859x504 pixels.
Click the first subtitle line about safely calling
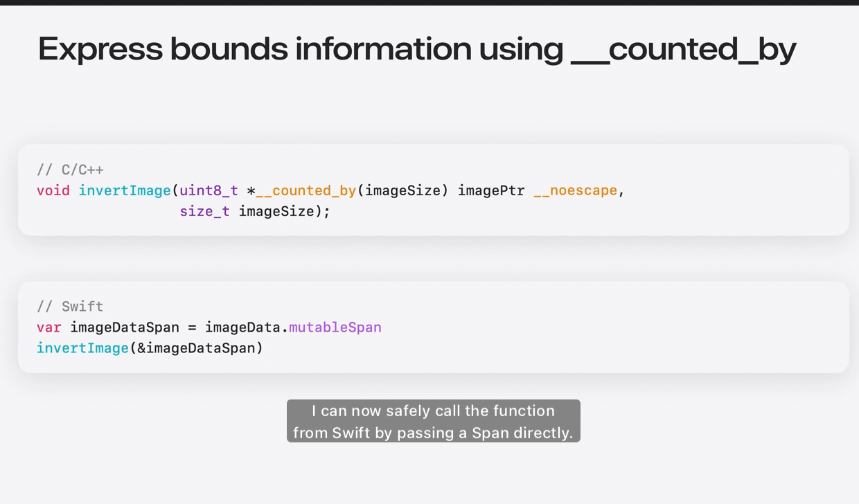433,411
